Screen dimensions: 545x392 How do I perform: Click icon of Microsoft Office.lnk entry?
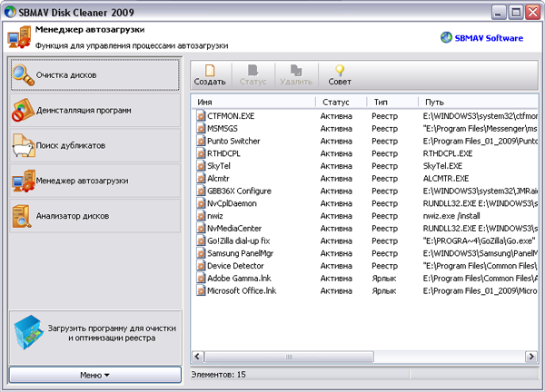point(201,290)
